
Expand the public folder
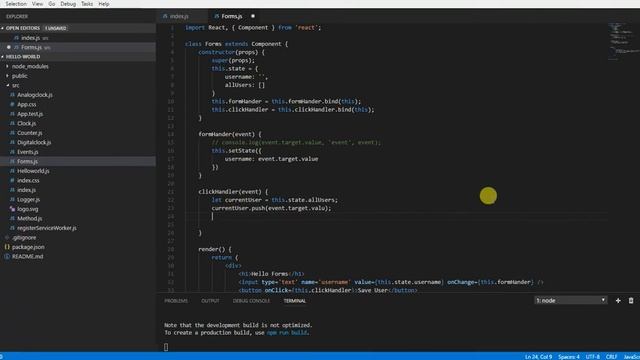click(20, 76)
